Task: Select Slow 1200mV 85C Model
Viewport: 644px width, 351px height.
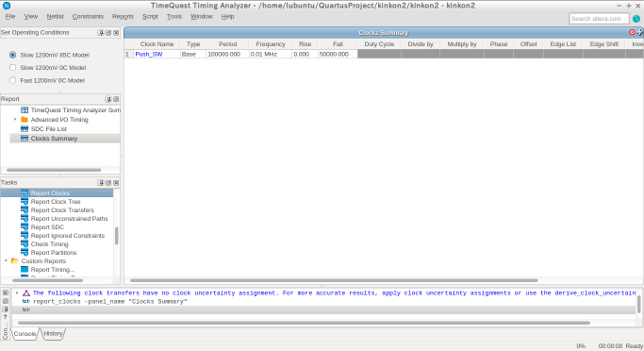Action: coord(13,55)
